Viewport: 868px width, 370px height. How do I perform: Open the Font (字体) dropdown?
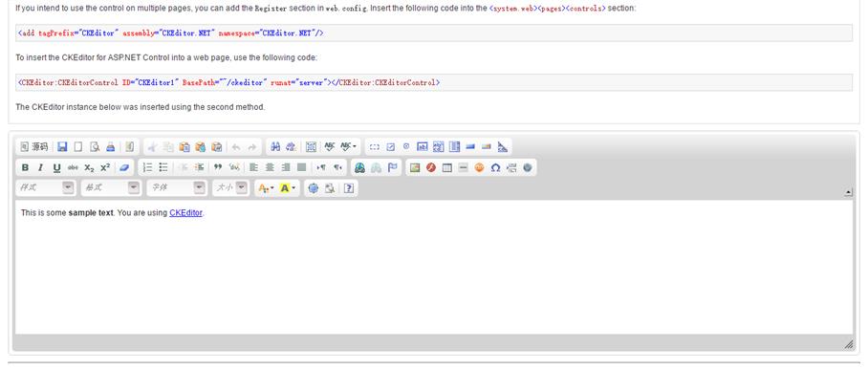[177, 188]
